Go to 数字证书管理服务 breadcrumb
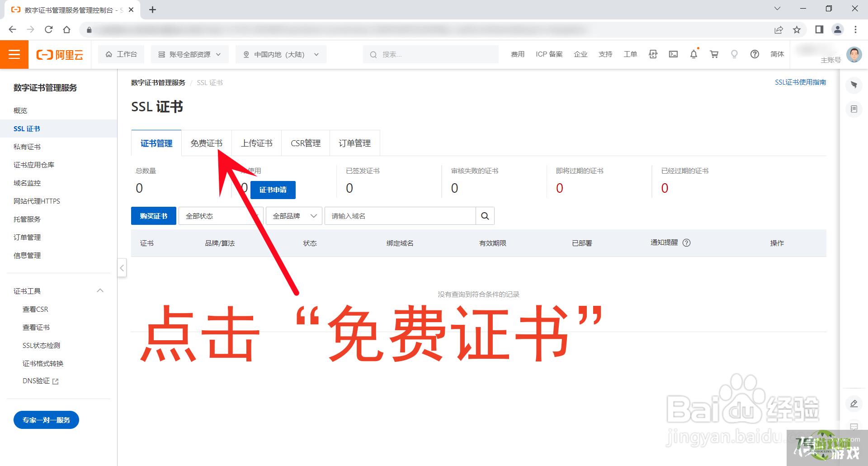The height and width of the screenshot is (466, 868). 158,83
